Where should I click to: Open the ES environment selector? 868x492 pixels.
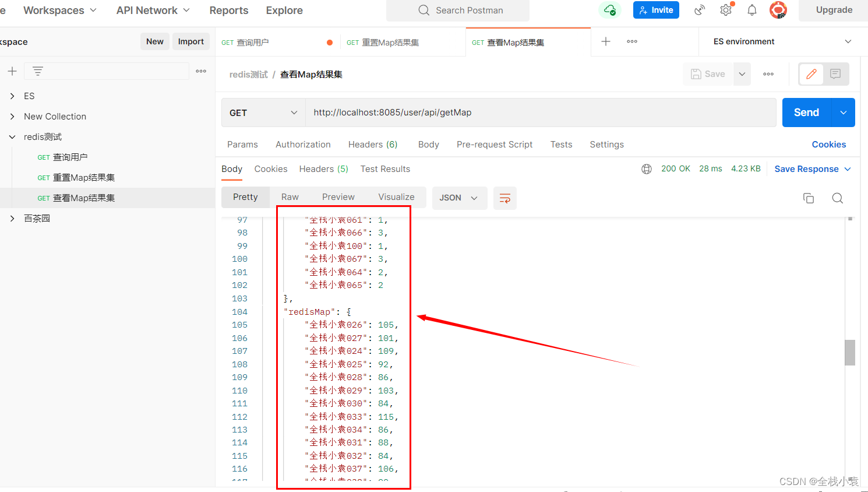[x=782, y=41]
